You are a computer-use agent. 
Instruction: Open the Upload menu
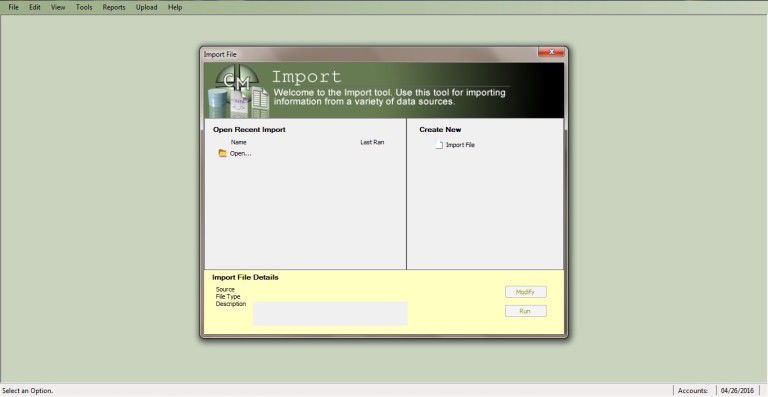(146, 7)
